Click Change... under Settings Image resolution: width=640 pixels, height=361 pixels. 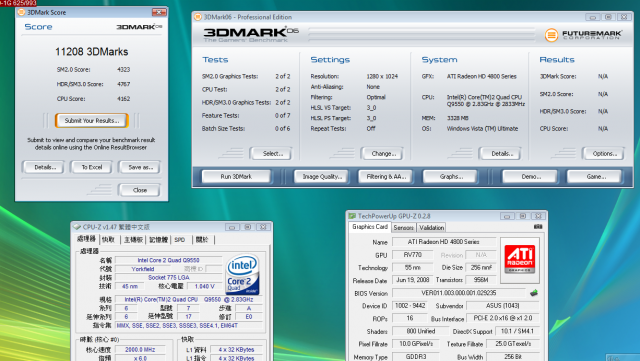click(x=382, y=154)
